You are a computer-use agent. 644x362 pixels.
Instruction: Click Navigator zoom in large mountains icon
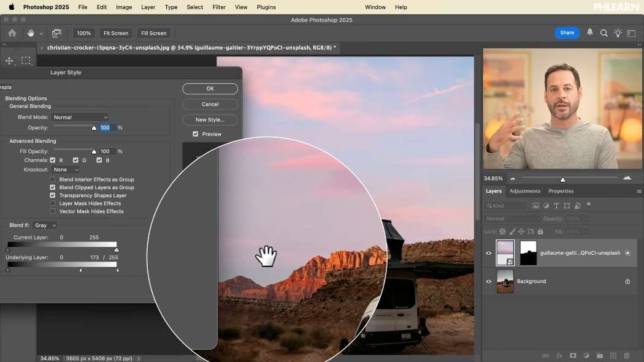tap(627, 178)
